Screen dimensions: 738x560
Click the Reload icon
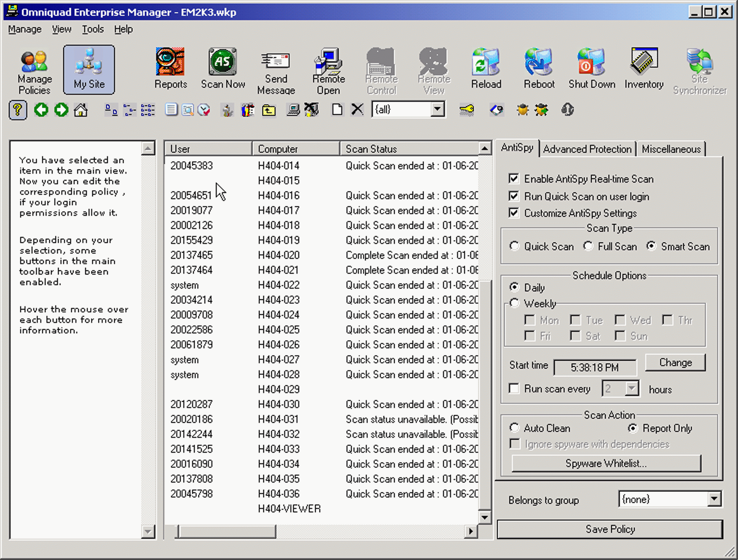[x=486, y=69]
